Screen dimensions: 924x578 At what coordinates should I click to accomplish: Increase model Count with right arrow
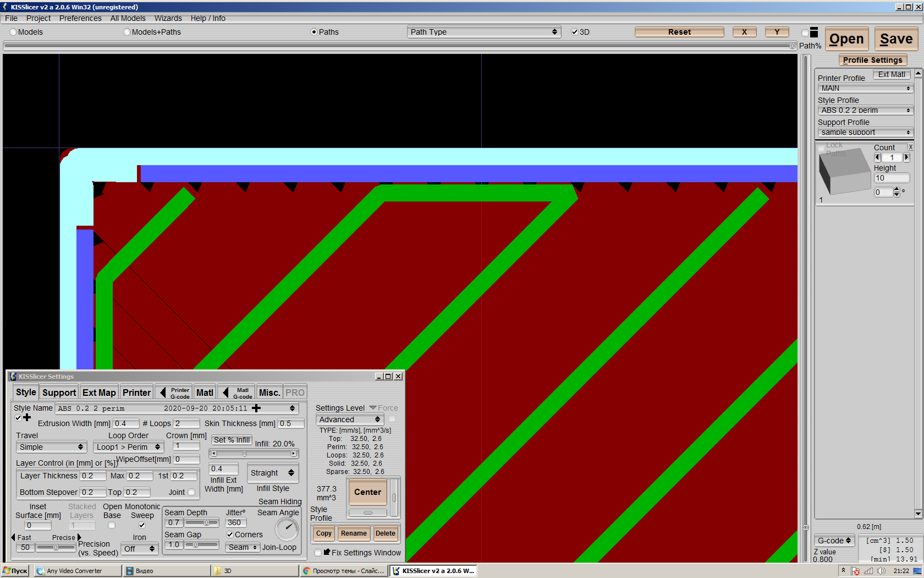[x=906, y=157]
